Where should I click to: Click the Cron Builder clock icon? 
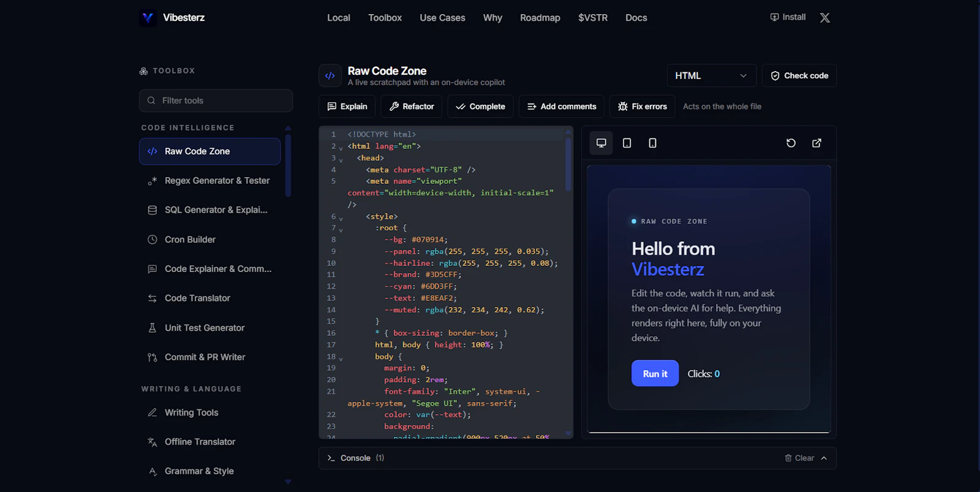point(153,240)
